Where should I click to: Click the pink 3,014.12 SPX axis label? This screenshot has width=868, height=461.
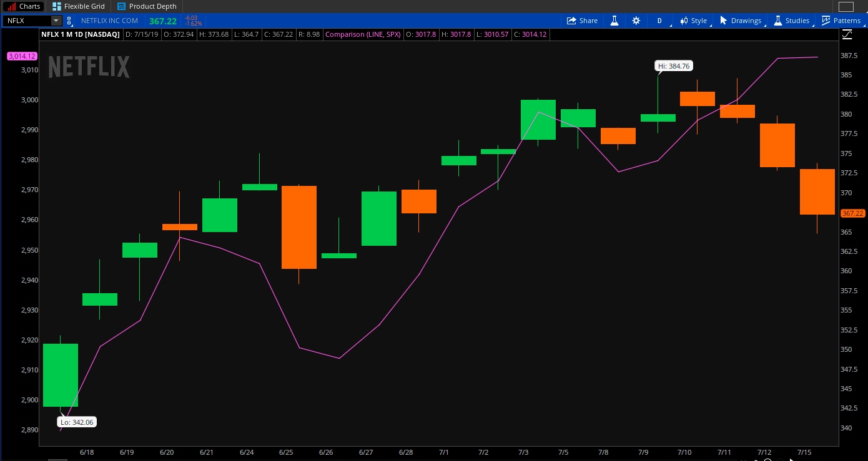pyautogui.click(x=22, y=56)
